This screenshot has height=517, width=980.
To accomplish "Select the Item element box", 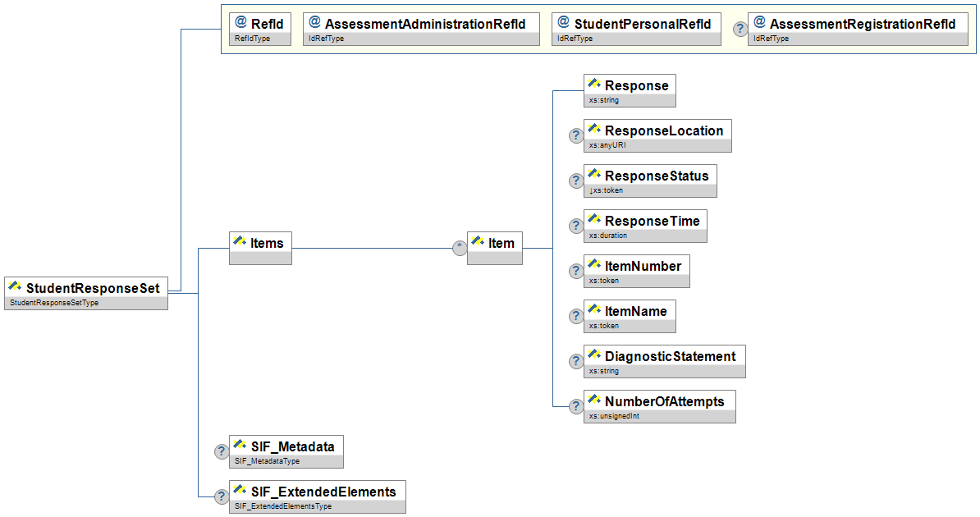I will coord(495,243).
